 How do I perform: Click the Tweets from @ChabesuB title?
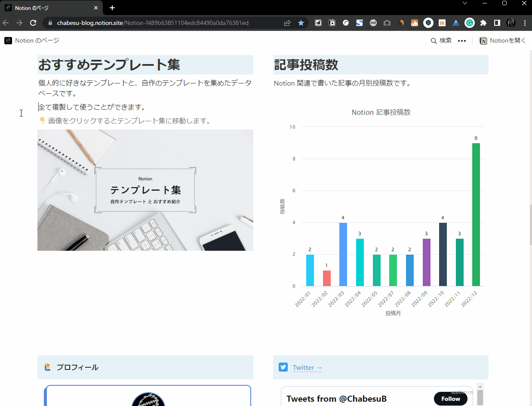coord(337,399)
